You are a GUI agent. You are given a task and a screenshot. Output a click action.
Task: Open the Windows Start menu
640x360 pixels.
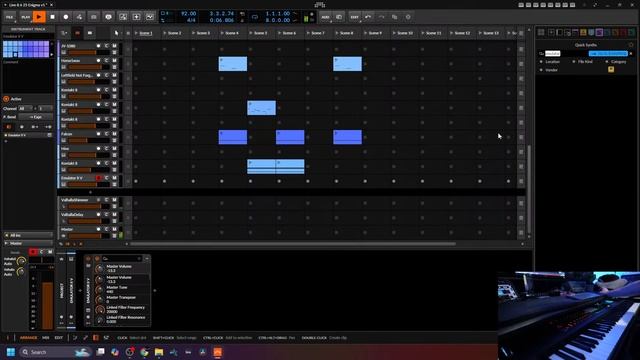tap(11, 352)
